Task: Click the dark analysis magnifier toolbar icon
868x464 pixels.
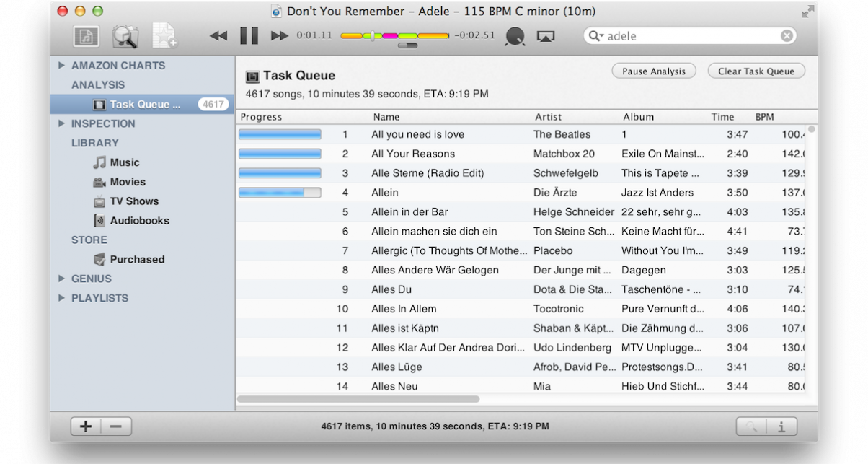Action: (x=515, y=36)
